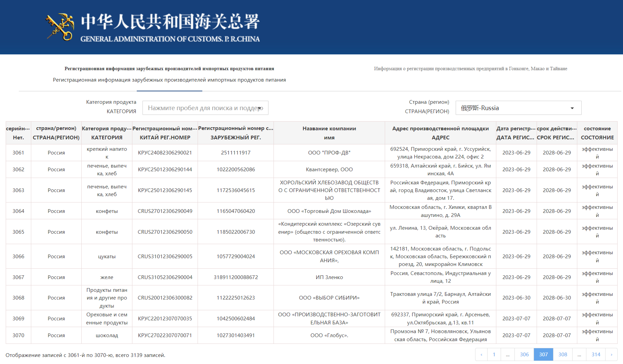The height and width of the screenshot is (364, 623).
Task: Click «Озерский сувенир» company cell
Action: (329, 232)
